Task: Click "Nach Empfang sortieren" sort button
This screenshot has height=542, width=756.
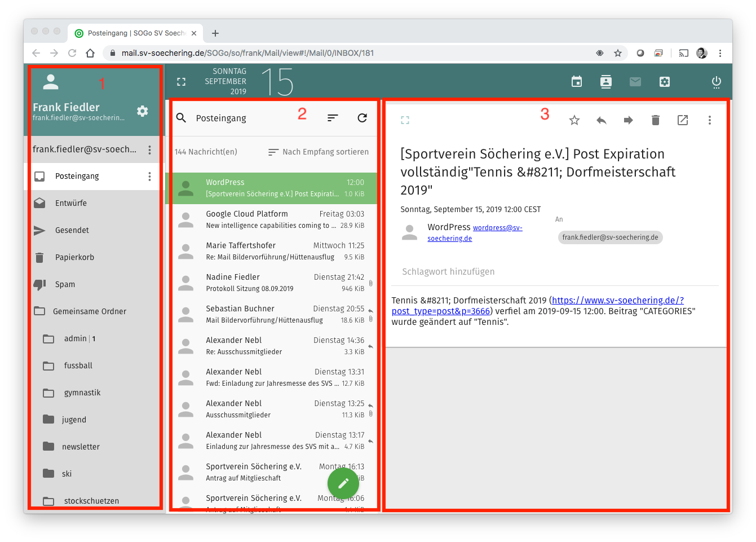Action: [319, 152]
